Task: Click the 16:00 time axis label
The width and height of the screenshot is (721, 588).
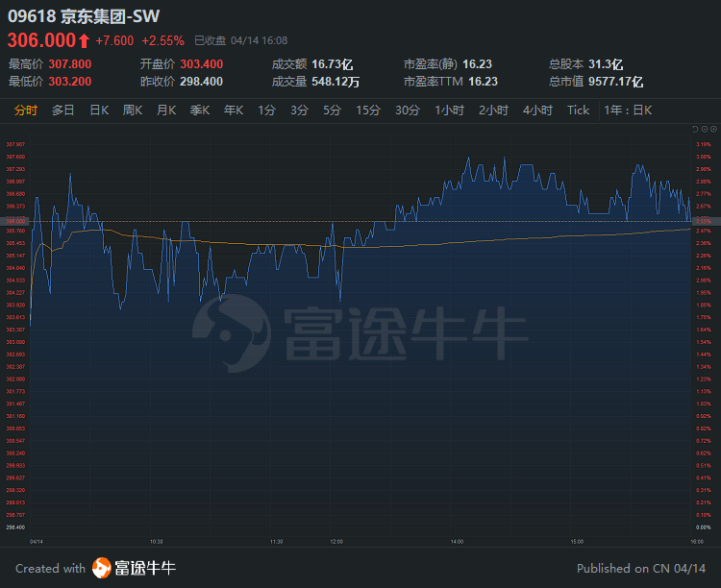Action: tap(697, 542)
